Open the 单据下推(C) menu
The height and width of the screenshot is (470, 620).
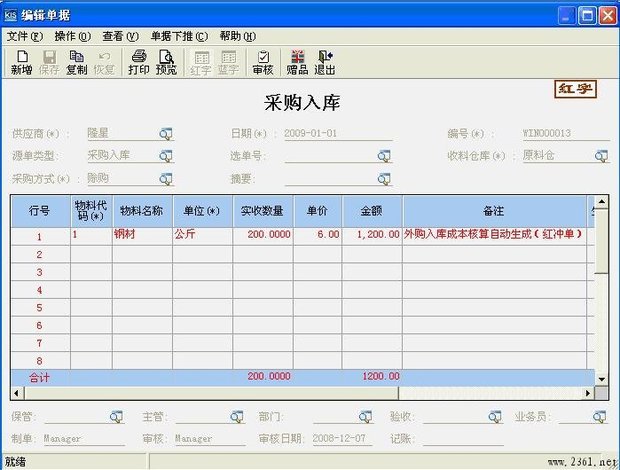(x=179, y=36)
